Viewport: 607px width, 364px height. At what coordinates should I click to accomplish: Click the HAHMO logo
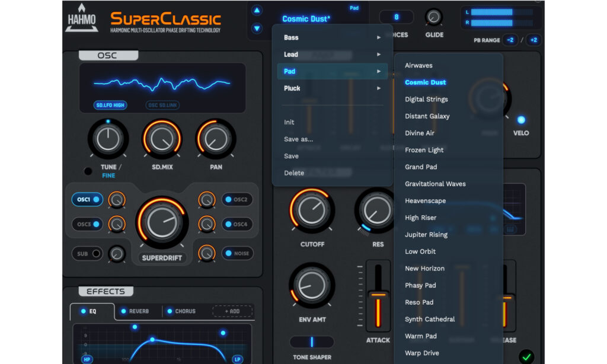coord(81,18)
